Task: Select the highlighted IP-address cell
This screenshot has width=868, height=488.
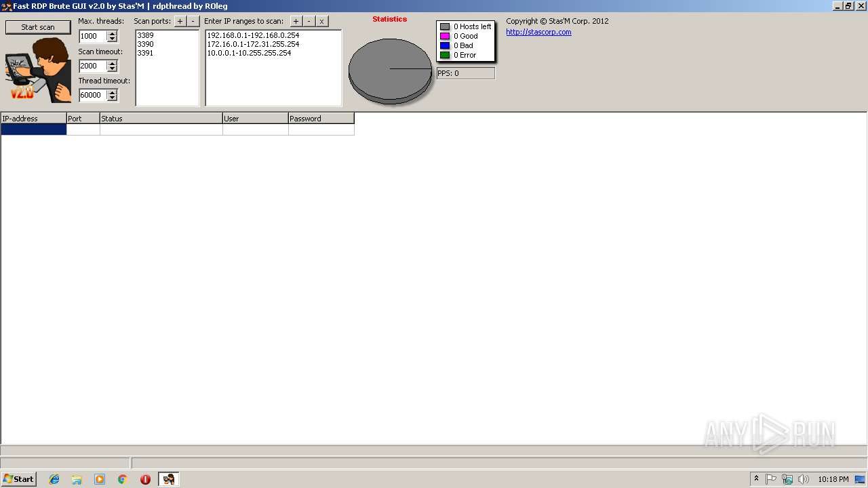Action: [33, 129]
